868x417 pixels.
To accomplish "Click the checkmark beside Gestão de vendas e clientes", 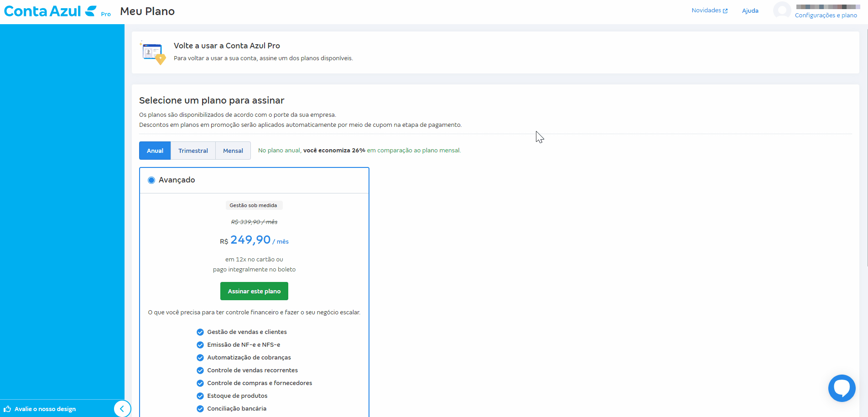I will point(200,332).
